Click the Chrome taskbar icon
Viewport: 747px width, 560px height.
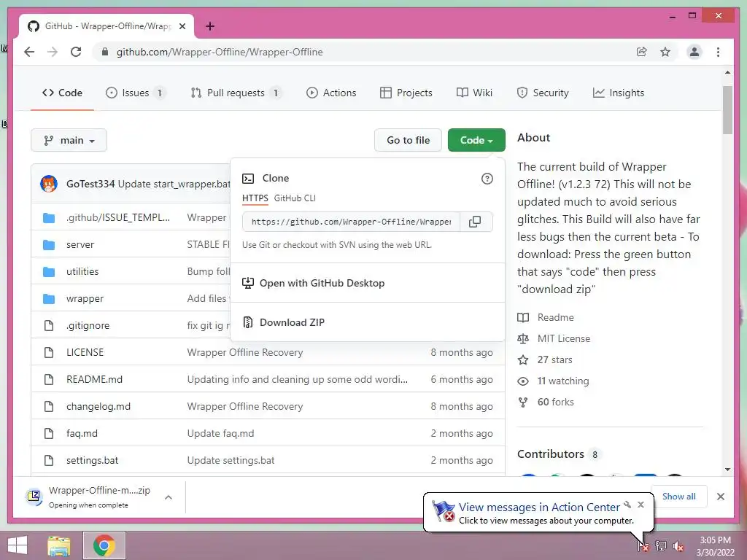click(104, 545)
